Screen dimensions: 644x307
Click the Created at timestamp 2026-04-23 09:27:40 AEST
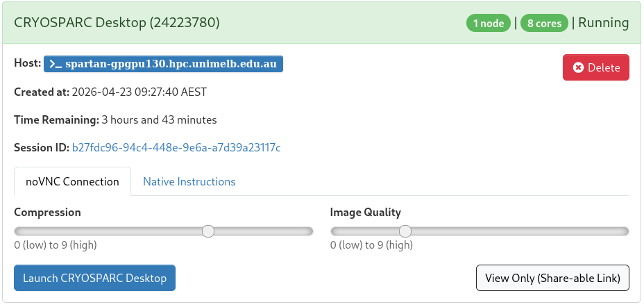click(139, 92)
